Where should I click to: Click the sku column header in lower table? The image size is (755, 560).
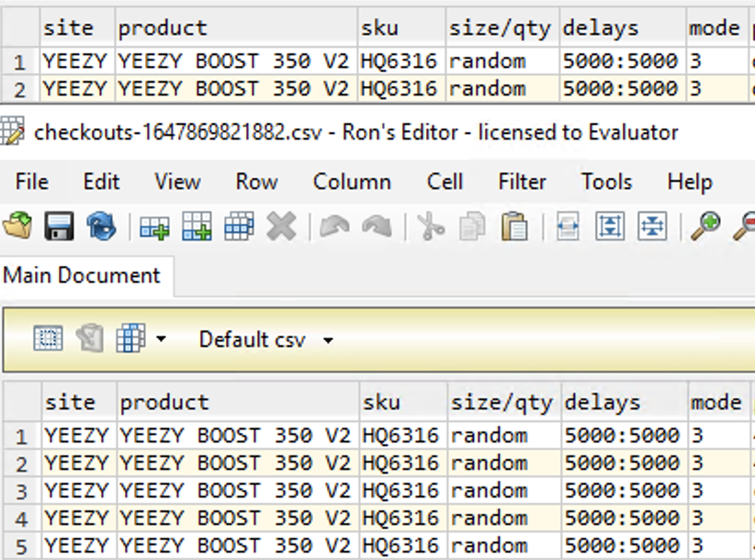(x=403, y=402)
